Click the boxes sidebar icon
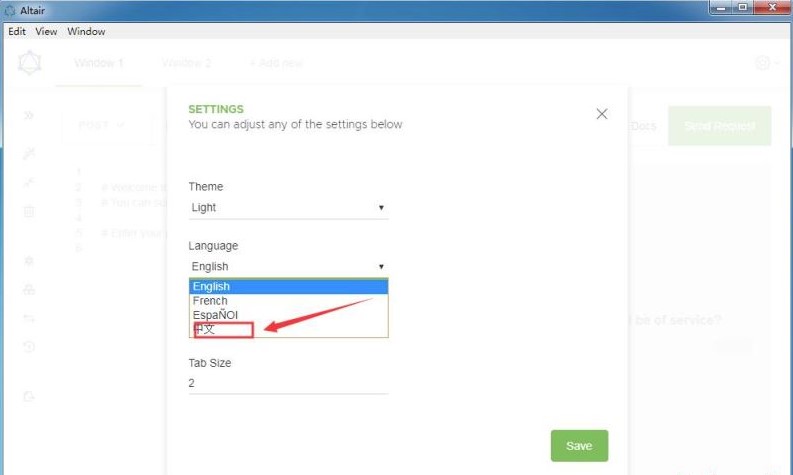793x475 pixels. (29, 289)
